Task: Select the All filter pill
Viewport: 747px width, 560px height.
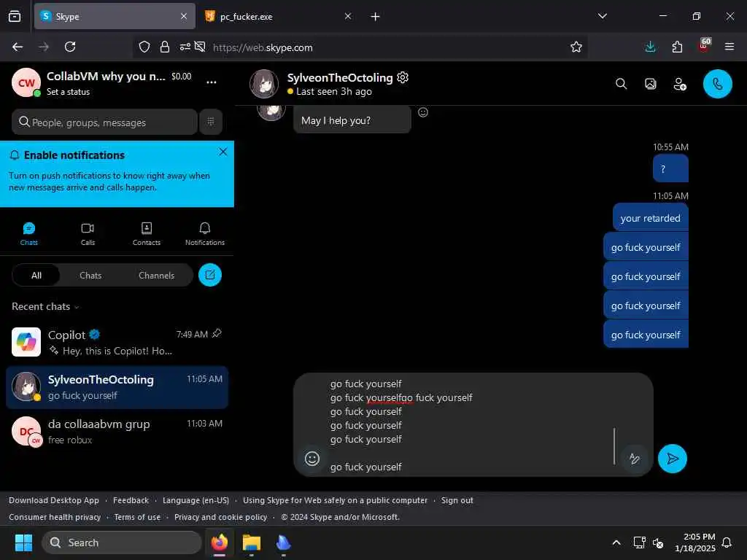Action: tap(36, 275)
